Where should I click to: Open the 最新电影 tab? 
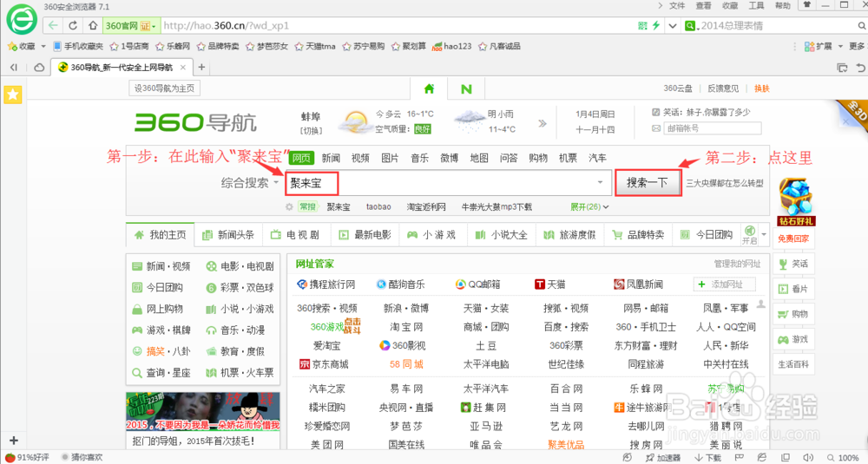365,235
